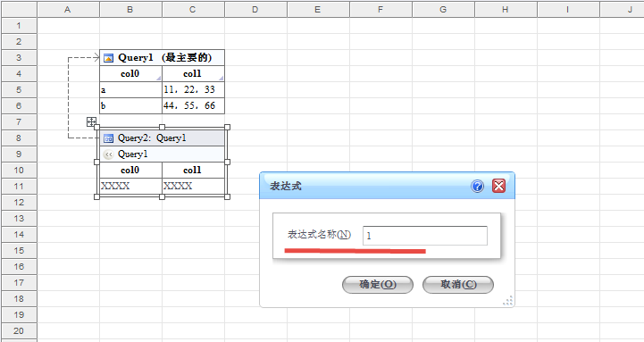Click the Query2 col0 header cell
This screenshot has height=342, width=644.
130,171
